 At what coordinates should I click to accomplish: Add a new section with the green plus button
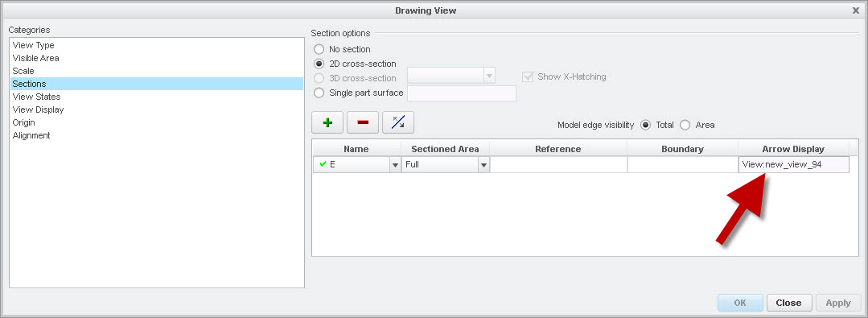coord(327,122)
